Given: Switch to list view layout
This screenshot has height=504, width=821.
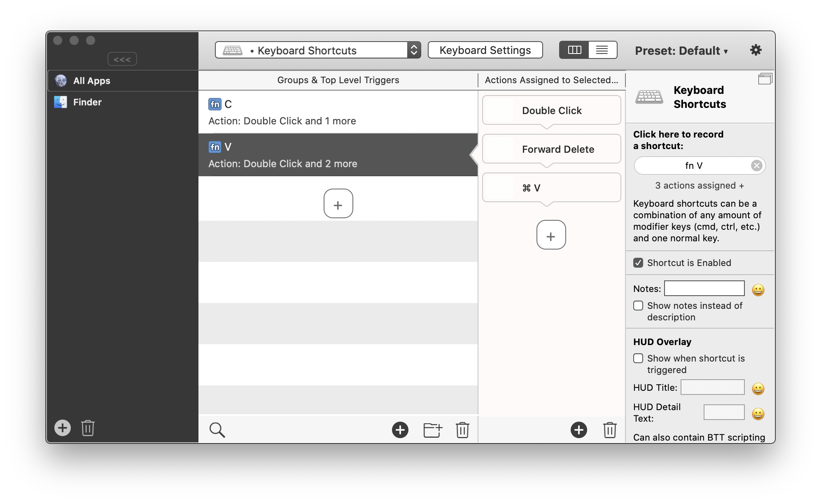Looking at the screenshot, I should coord(602,50).
